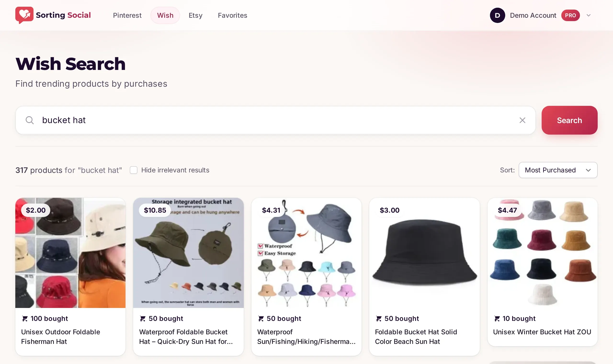Click the $3.00 price badge

tap(389, 210)
